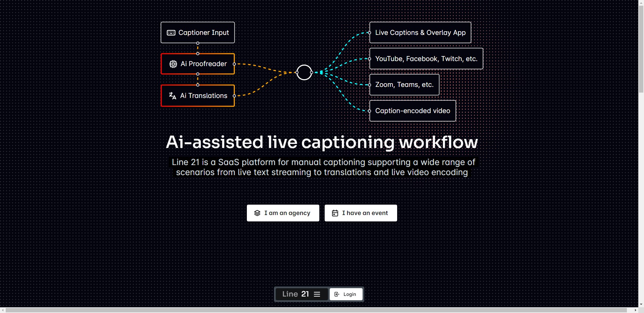The width and height of the screenshot is (644, 313).
Task: Select the Live Captions & Overlay App box
Action: pos(420,33)
